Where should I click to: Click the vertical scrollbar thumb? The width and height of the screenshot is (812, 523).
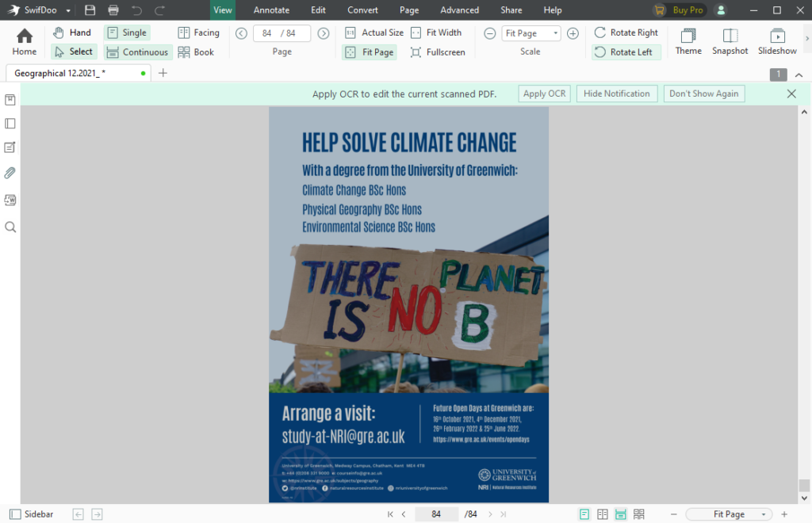804,485
